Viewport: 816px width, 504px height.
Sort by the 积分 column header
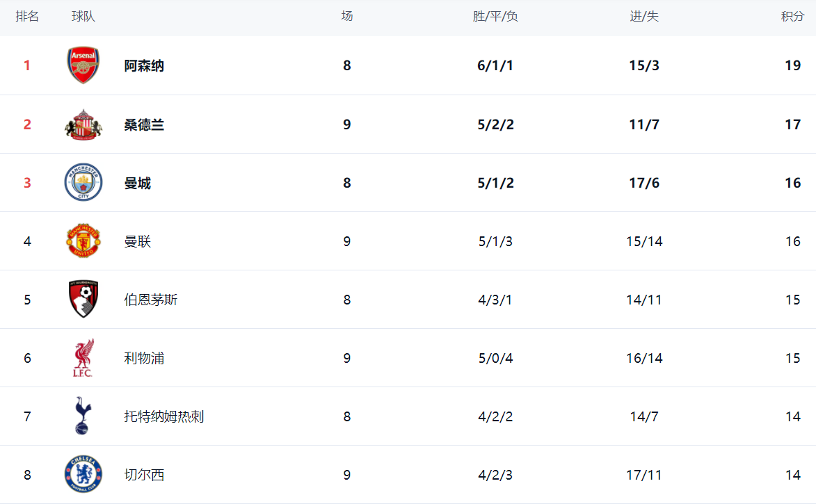pos(792,17)
